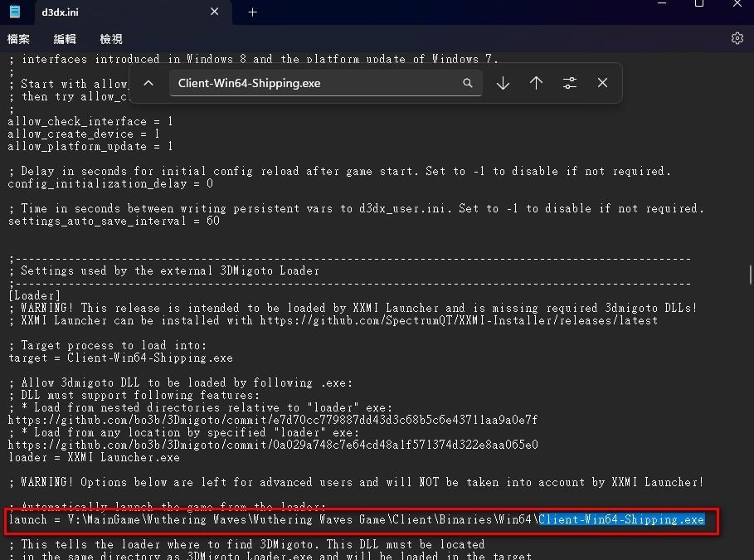Maximize the Notepad window
Screen dimensions: 754x560
698,5
